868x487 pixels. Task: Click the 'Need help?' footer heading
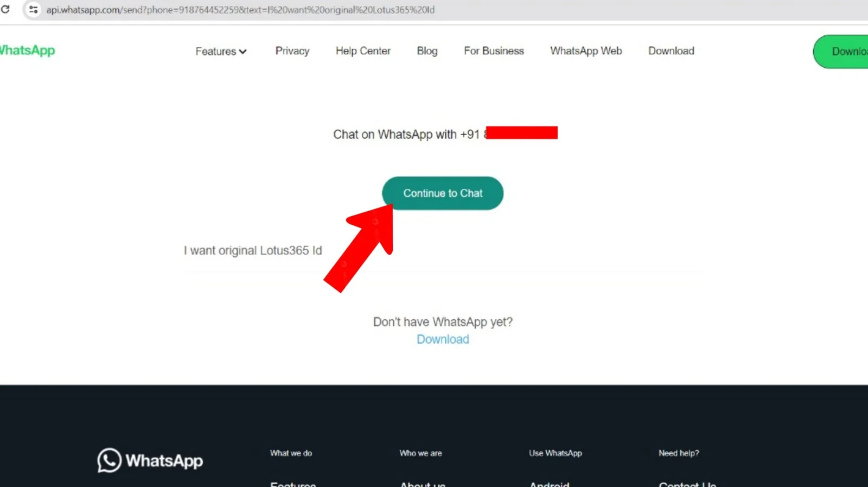coord(679,453)
